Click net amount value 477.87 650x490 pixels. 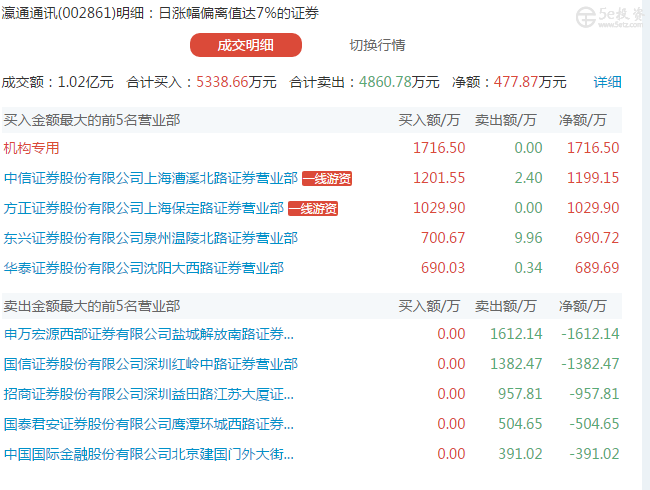(x=516, y=82)
